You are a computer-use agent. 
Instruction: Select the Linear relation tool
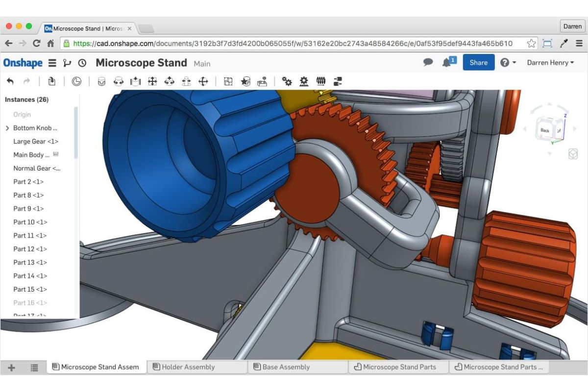(338, 81)
